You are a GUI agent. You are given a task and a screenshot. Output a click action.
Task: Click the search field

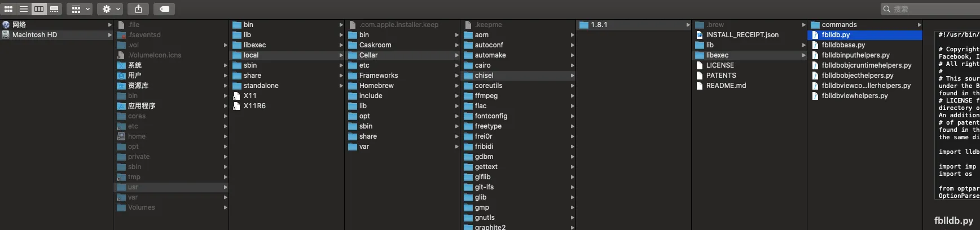[931, 9]
